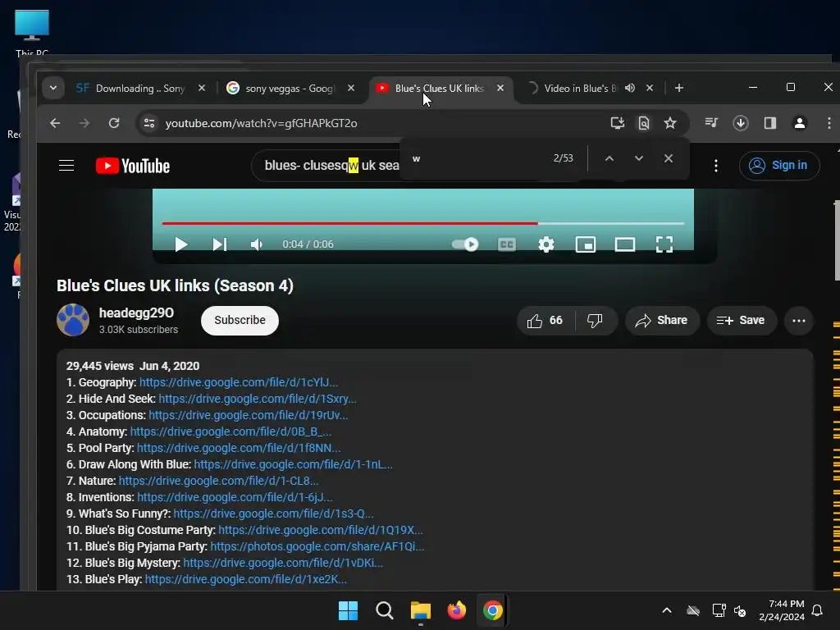
Task: Open Windows Start menu
Action: [x=348, y=610]
